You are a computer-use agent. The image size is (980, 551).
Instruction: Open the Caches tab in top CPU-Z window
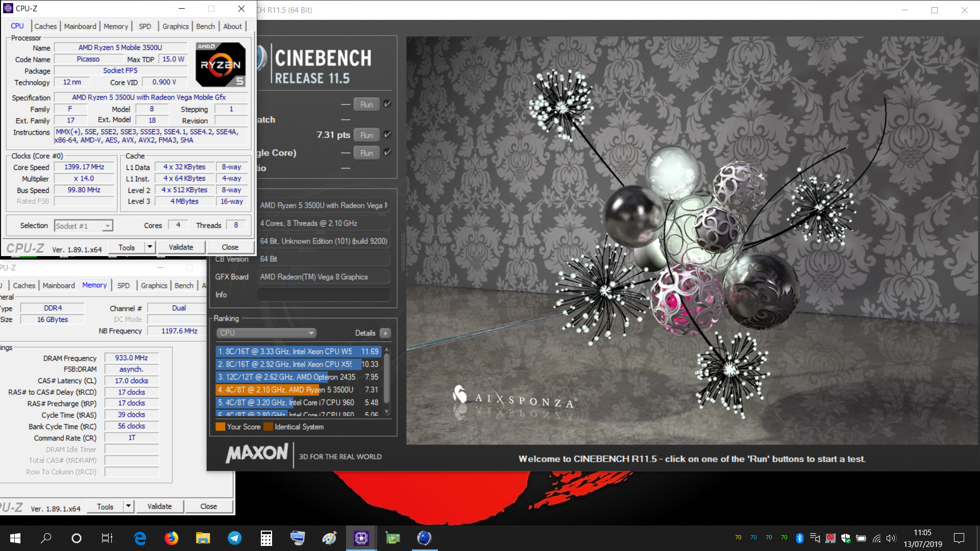coord(45,27)
